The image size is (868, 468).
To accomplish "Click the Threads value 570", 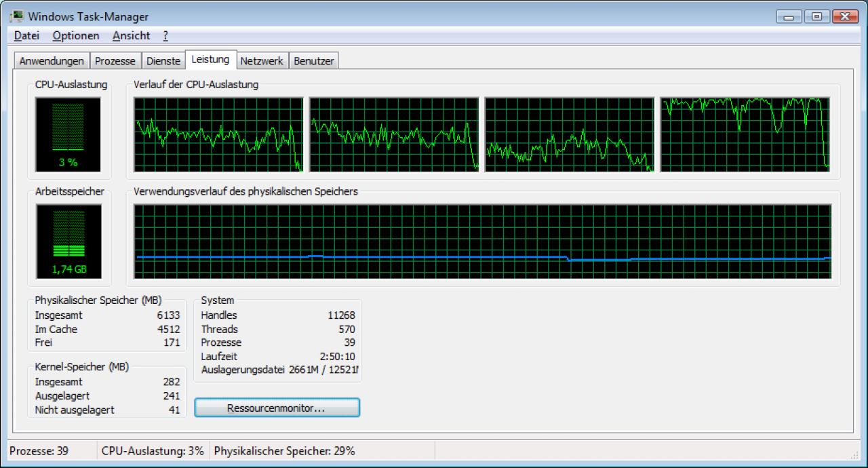I will point(347,329).
